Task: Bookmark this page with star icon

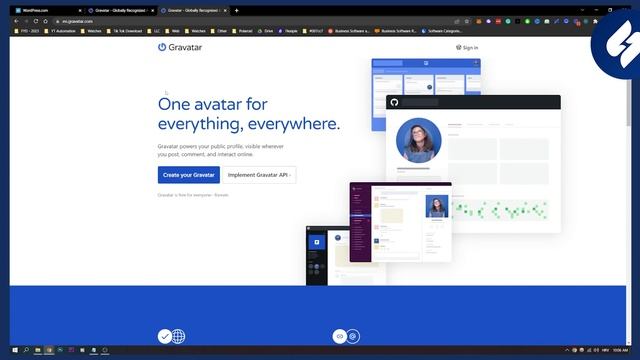Action: click(467, 21)
